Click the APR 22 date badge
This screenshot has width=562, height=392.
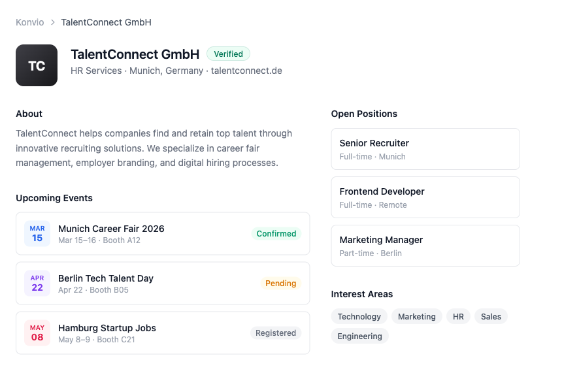tap(37, 283)
